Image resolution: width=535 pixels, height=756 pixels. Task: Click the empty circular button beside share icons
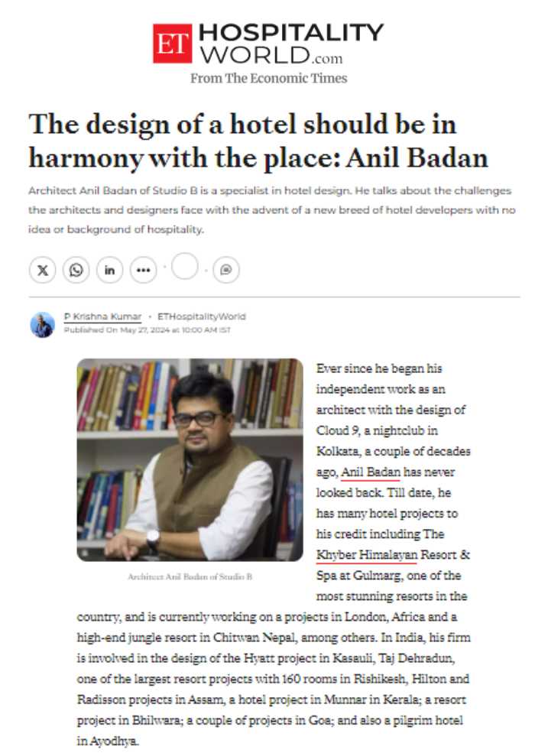point(185,266)
